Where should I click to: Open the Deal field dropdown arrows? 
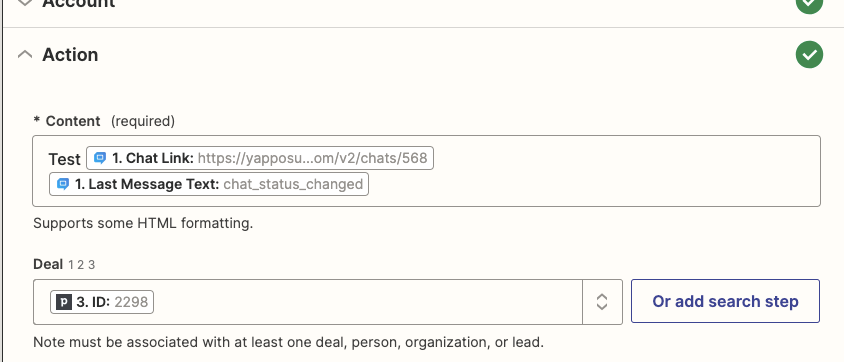pos(602,302)
